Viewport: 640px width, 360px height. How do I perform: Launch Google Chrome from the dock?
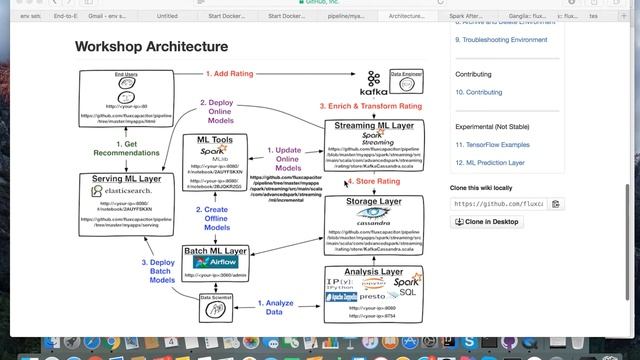pos(111,343)
